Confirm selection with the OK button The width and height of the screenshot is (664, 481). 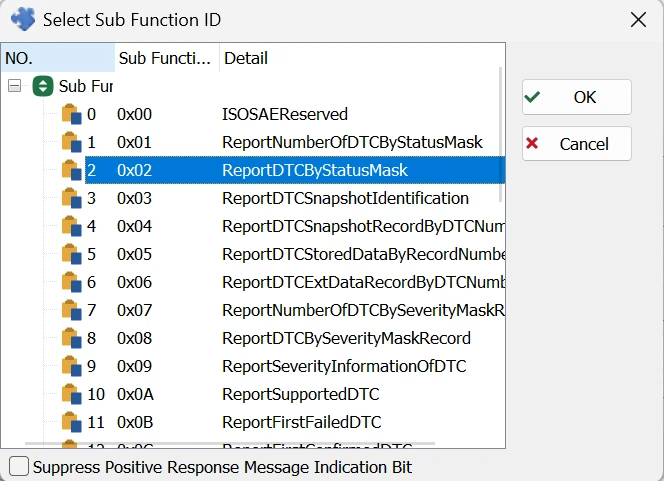point(577,97)
